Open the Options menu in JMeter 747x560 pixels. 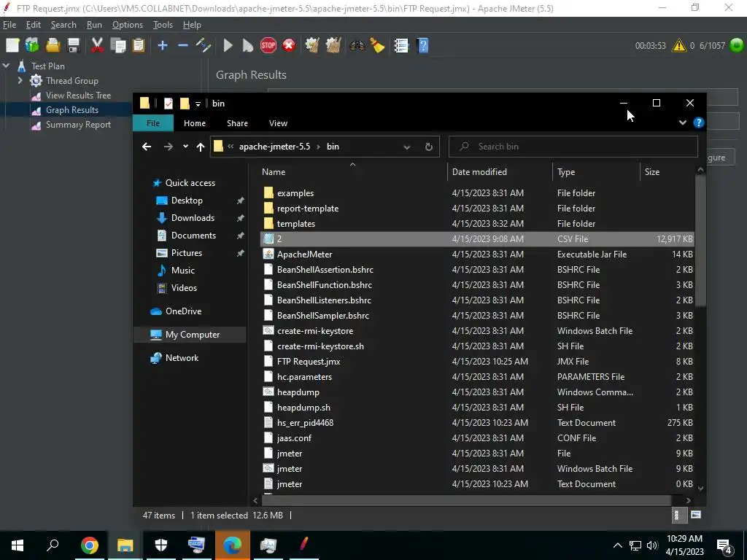127,25
